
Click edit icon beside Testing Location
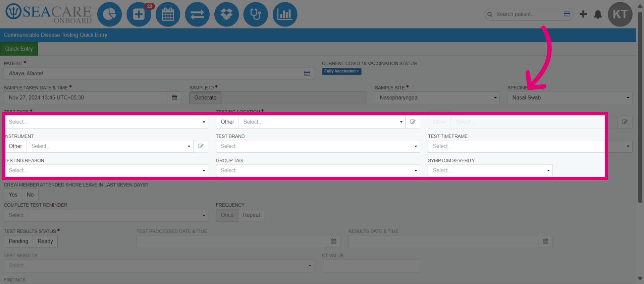tap(413, 122)
